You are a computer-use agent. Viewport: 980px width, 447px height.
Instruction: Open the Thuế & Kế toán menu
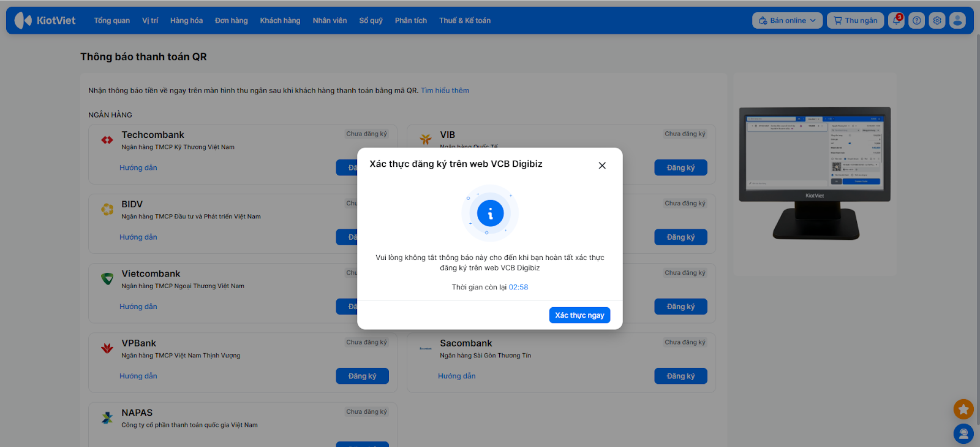[x=465, y=20]
